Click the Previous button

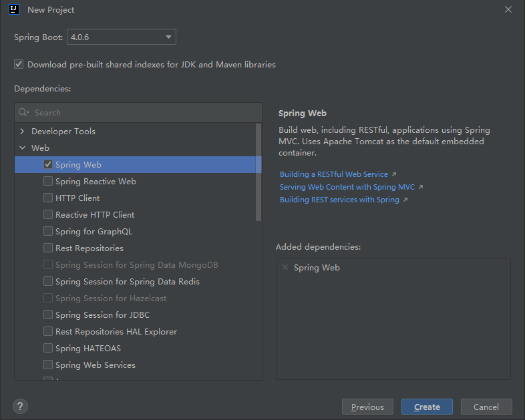pos(367,407)
